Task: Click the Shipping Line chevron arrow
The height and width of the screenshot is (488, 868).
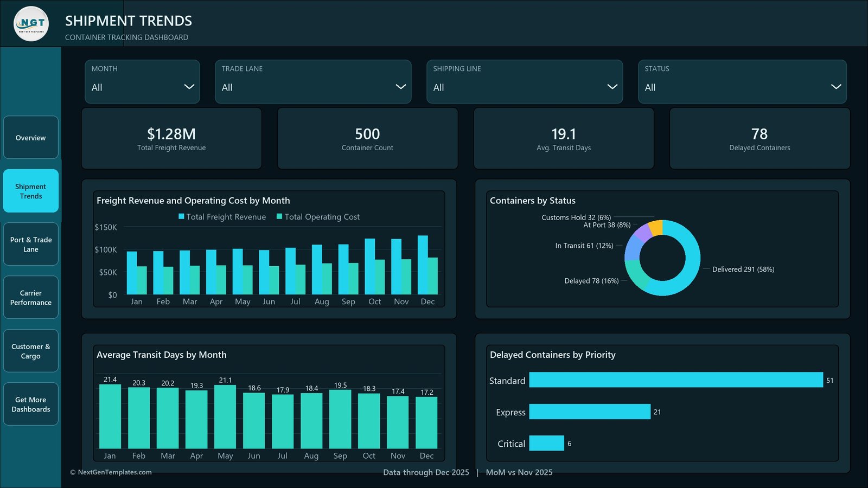Action: (x=612, y=87)
